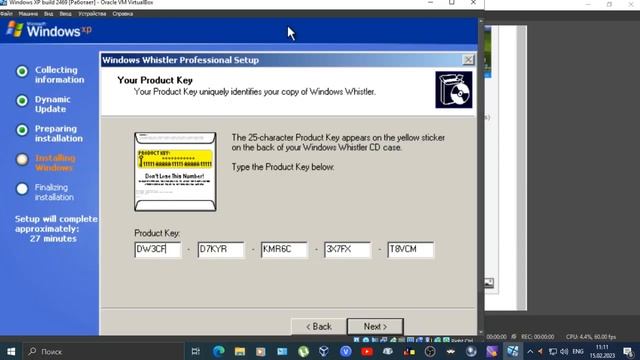Click the fourth Product Key field 3X7FX
The image size is (640, 360).
pos(347,249)
